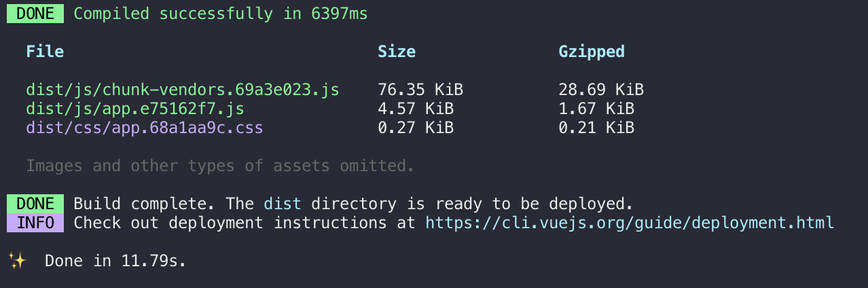Click the sparkles emoji icon

[x=16, y=260]
